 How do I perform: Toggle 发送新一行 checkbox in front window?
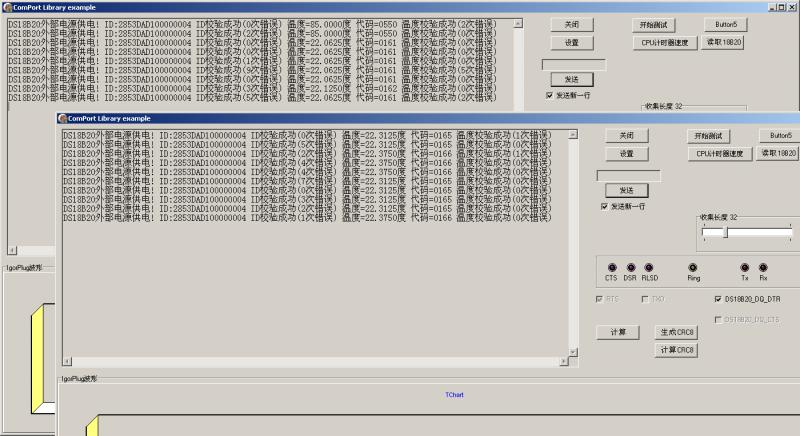[604, 206]
